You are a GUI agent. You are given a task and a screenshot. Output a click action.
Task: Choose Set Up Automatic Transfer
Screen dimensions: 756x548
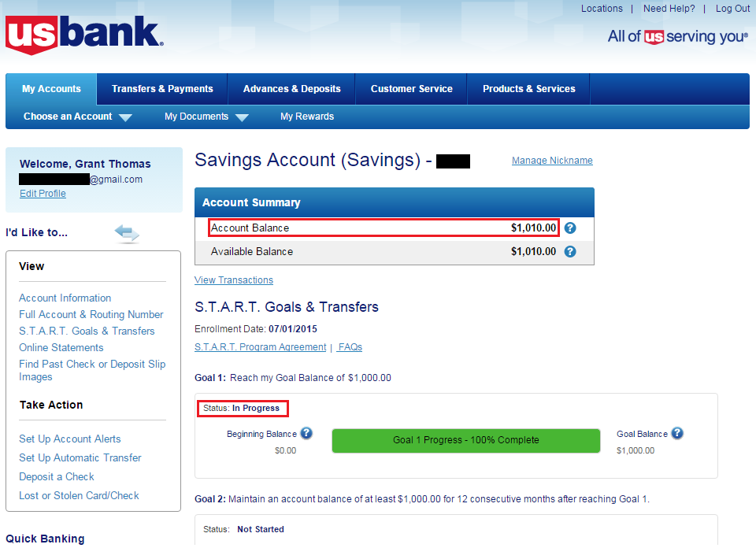point(80,458)
